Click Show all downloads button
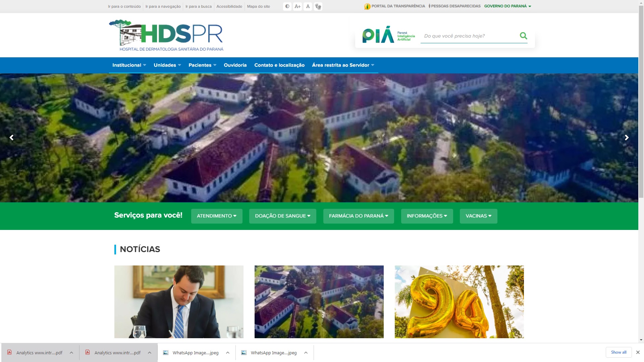The image size is (644, 362). coord(619,352)
